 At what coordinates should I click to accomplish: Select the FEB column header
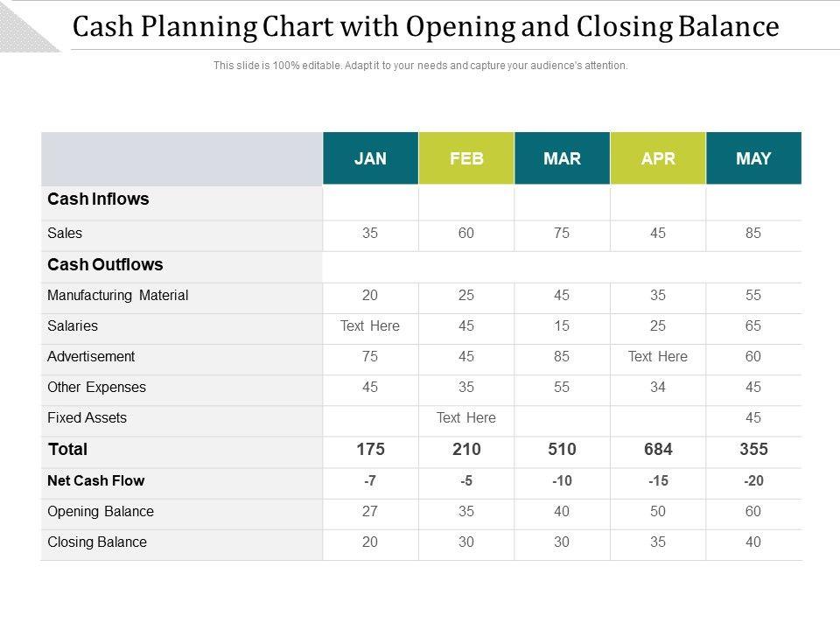click(x=466, y=158)
